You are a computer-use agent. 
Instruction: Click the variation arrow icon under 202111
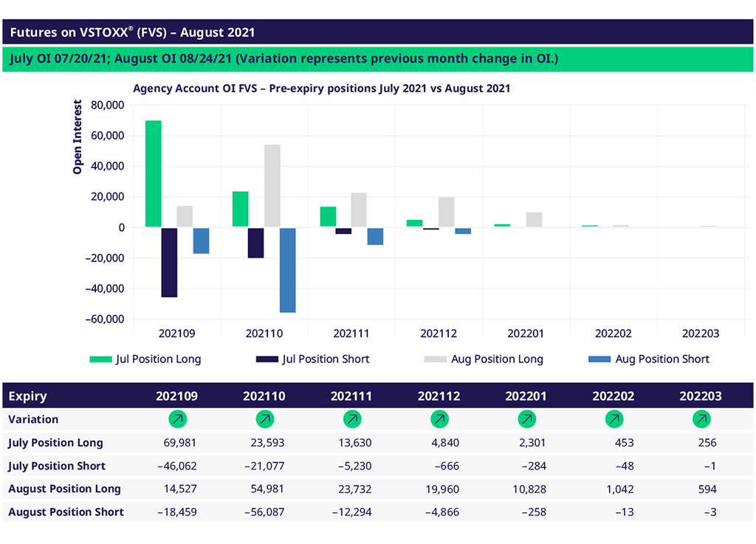coord(352,419)
